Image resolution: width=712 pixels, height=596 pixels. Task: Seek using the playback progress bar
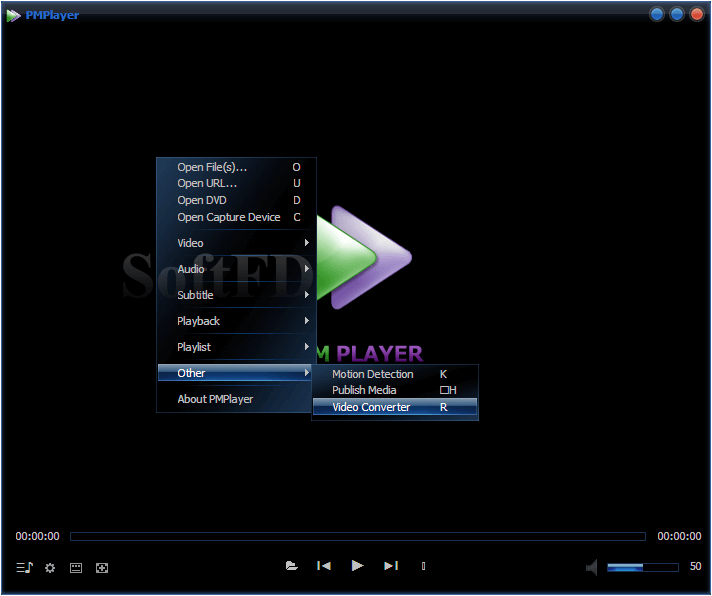click(358, 537)
